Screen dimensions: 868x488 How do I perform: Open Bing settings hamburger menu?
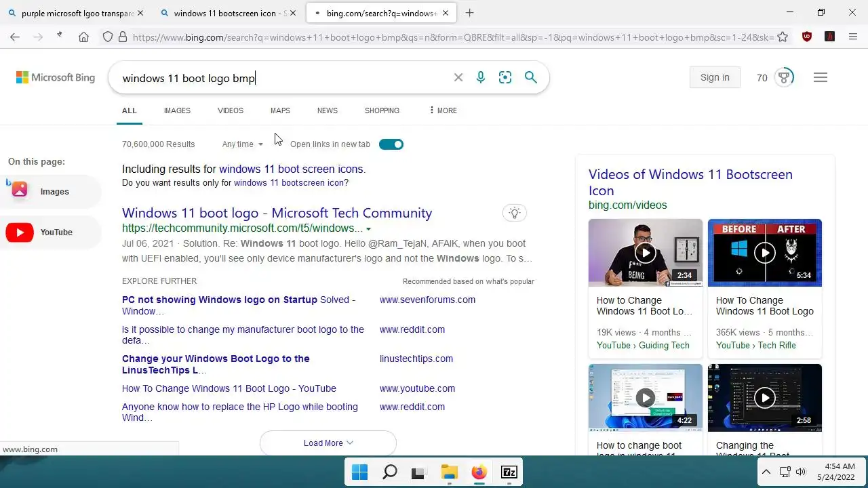(821, 77)
